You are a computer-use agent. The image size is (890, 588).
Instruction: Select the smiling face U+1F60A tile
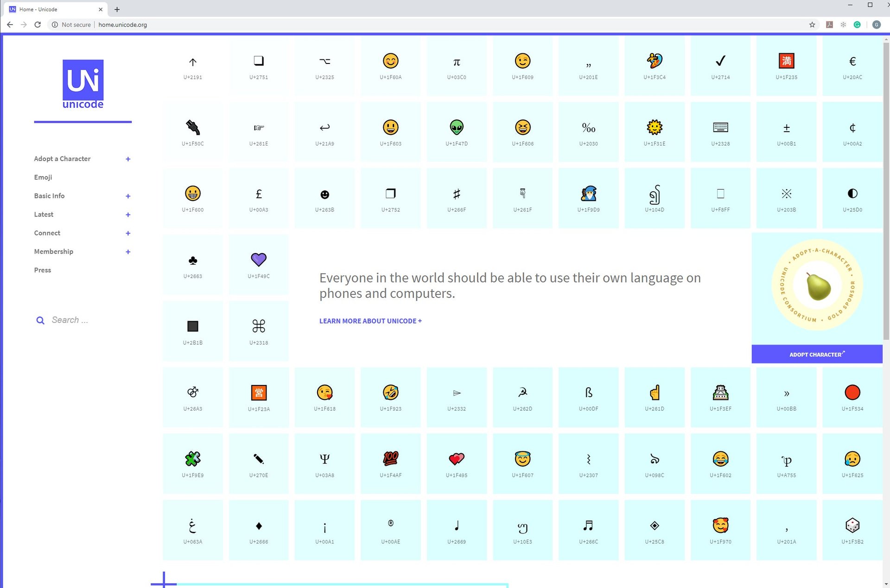tap(391, 66)
